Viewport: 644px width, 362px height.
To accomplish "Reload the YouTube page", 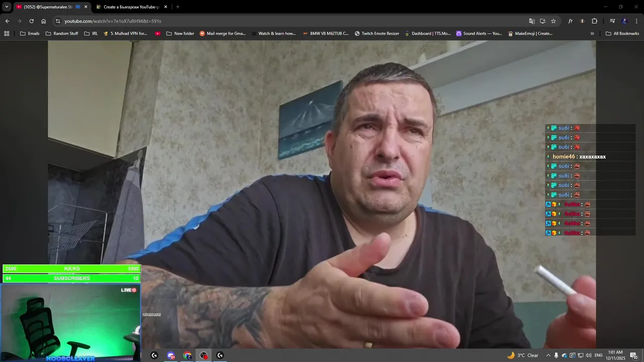I will 31,21.
